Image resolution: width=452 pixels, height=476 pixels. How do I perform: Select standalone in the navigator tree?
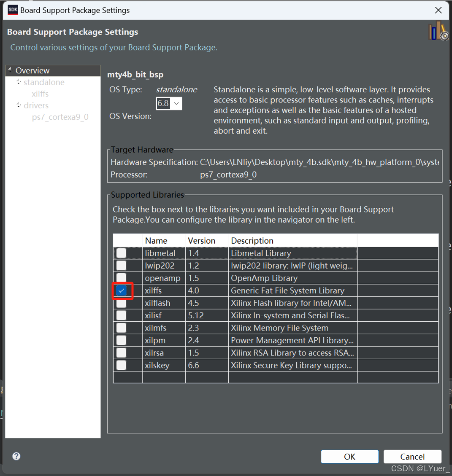(x=44, y=82)
